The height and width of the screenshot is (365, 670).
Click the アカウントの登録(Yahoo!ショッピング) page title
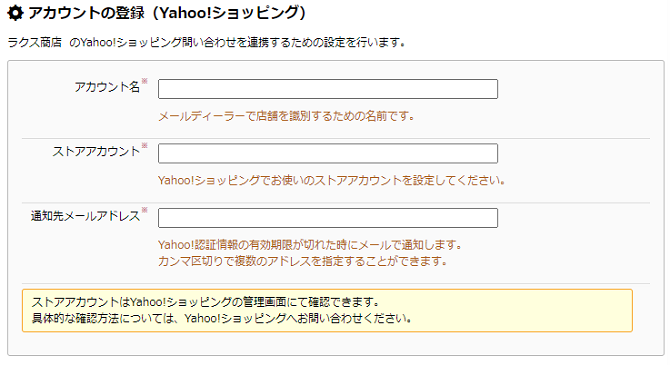167,13
